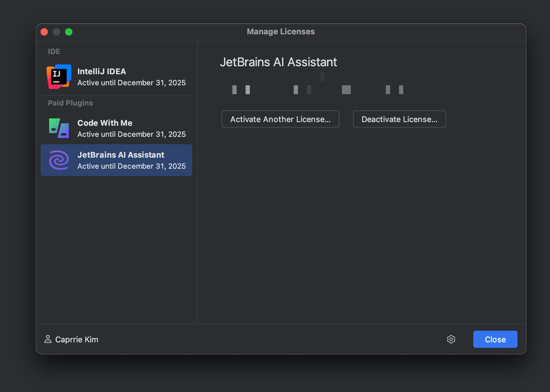
Task: Open license settings via the gear icon
Action: [x=451, y=339]
